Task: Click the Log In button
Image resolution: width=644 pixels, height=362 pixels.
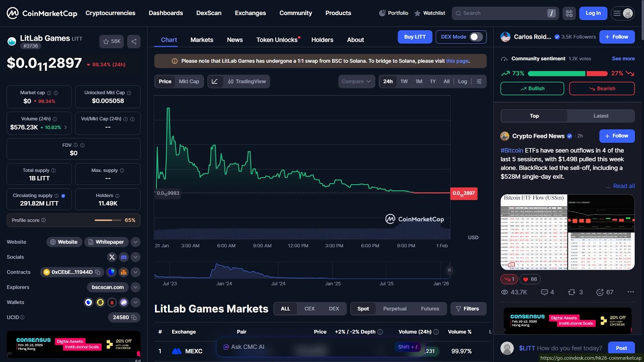Action: (593, 13)
